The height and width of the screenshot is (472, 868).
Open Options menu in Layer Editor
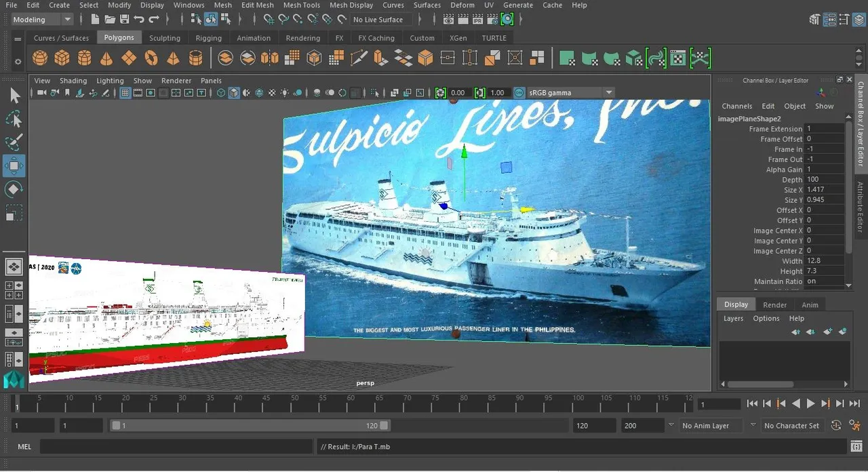766,319
